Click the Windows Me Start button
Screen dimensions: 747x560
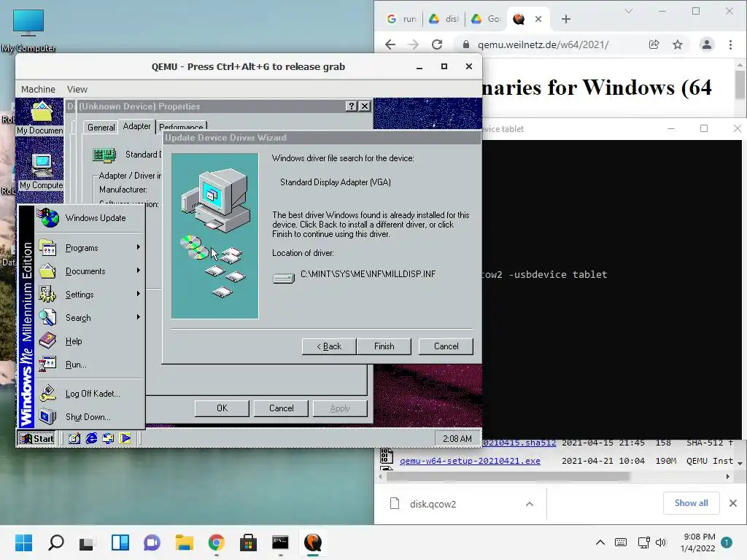(36, 438)
